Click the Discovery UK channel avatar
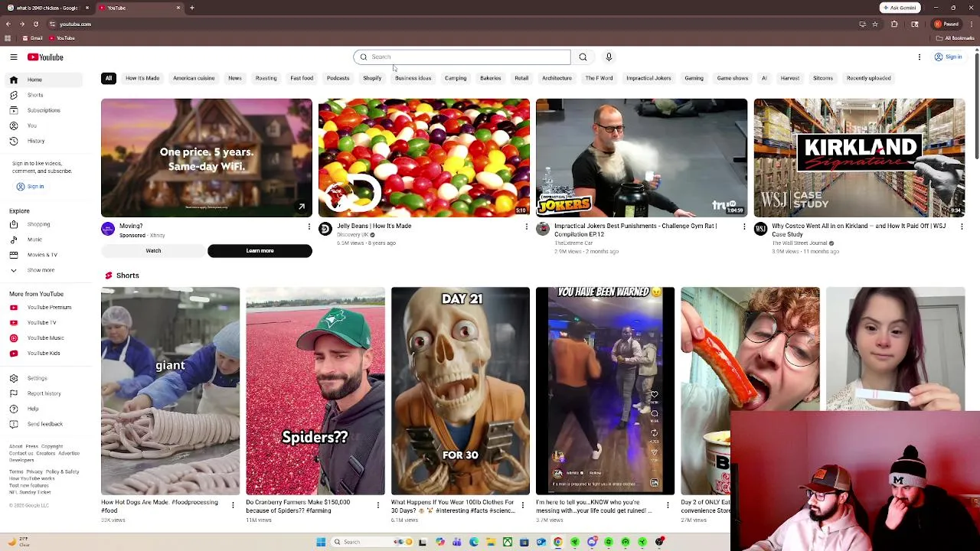Screen dimensions: 980x551 [x=325, y=229]
